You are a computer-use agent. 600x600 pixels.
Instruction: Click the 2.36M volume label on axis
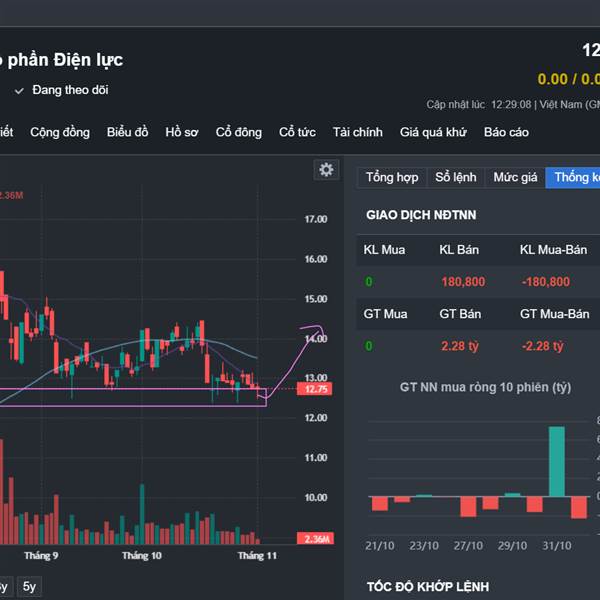(x=316, y=539)
